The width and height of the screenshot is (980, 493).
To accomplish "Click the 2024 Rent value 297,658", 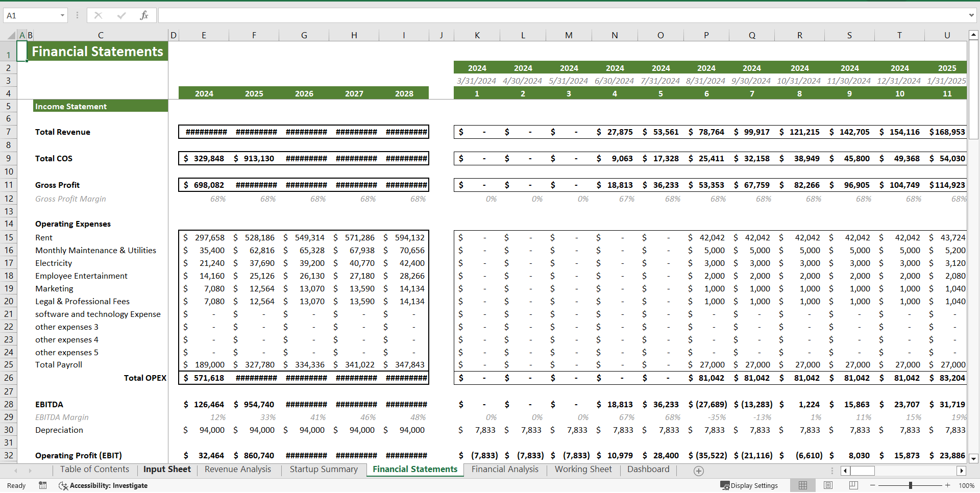I will (x=204, y=238).
